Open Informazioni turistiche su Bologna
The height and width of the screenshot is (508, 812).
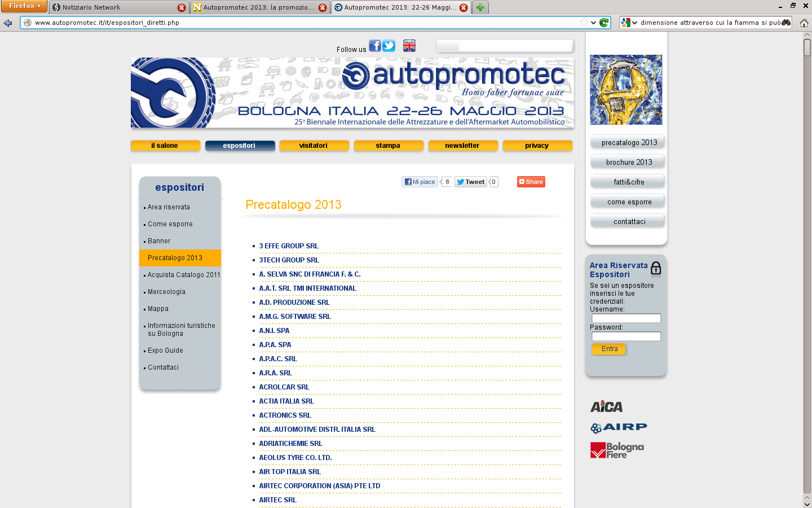click(x=181, y=330)
